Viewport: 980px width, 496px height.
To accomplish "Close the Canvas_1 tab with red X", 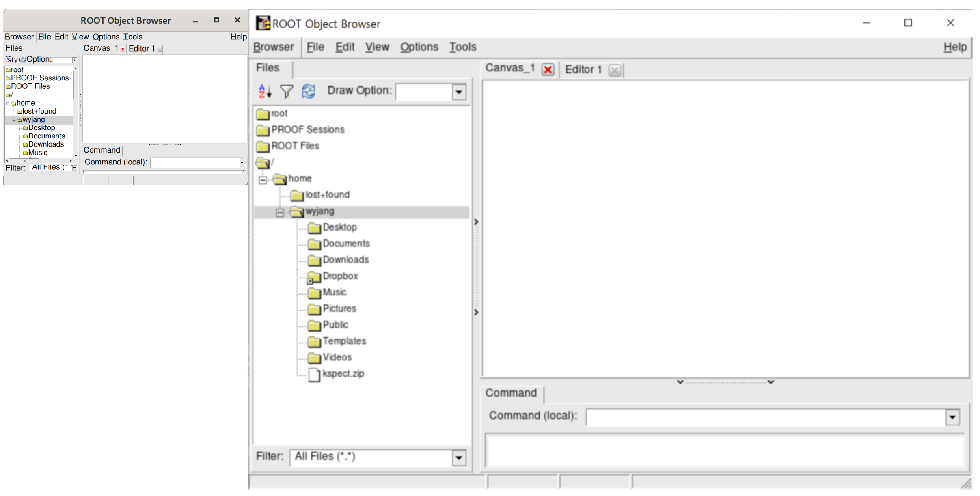I will [548, 70].
